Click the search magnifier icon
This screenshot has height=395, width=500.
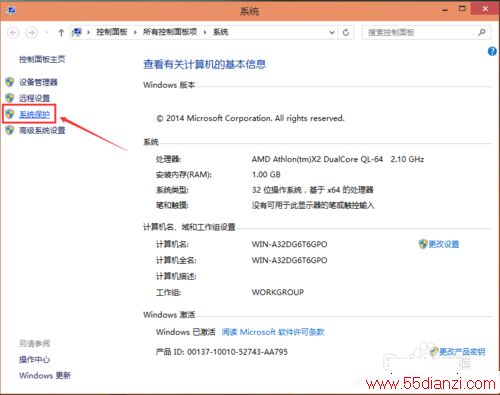[482, 32]
